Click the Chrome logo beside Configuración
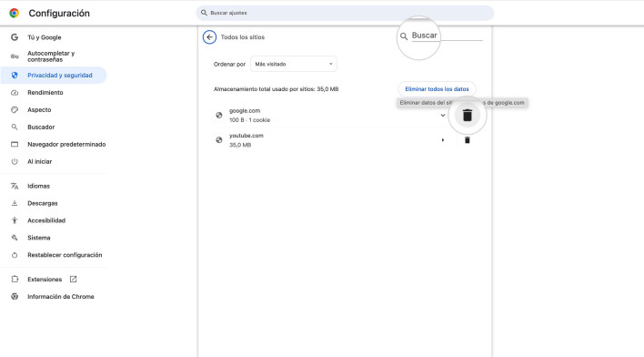644x357 pixels. (x=15, y=13)
